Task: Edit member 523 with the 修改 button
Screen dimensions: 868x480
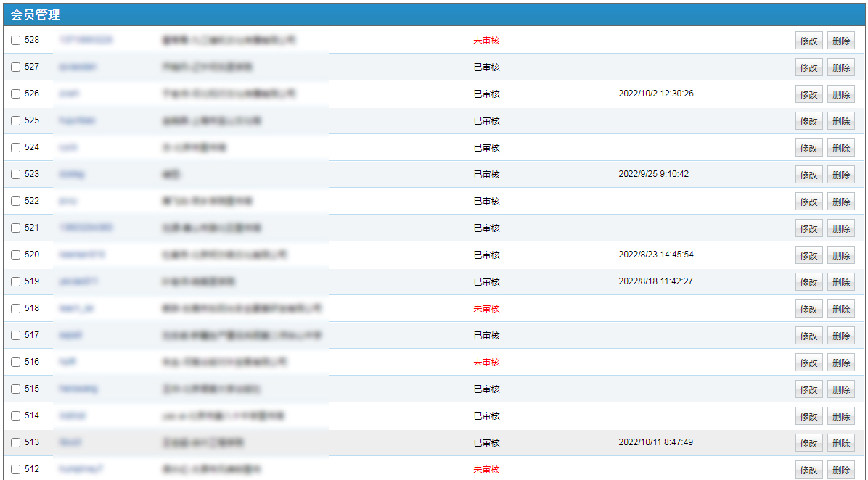Action: click(808, 175)
